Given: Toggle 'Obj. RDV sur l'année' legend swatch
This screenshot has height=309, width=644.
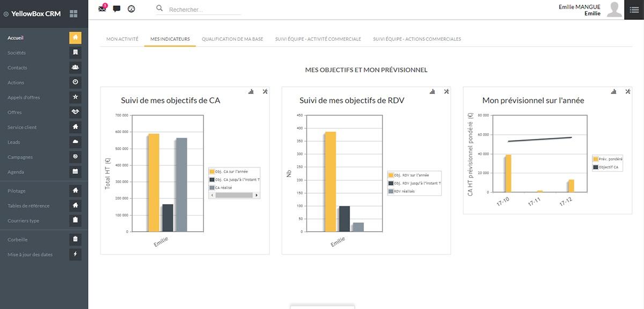Looking at the screenshot, I should pyautogui.click(x=391, y=175).
